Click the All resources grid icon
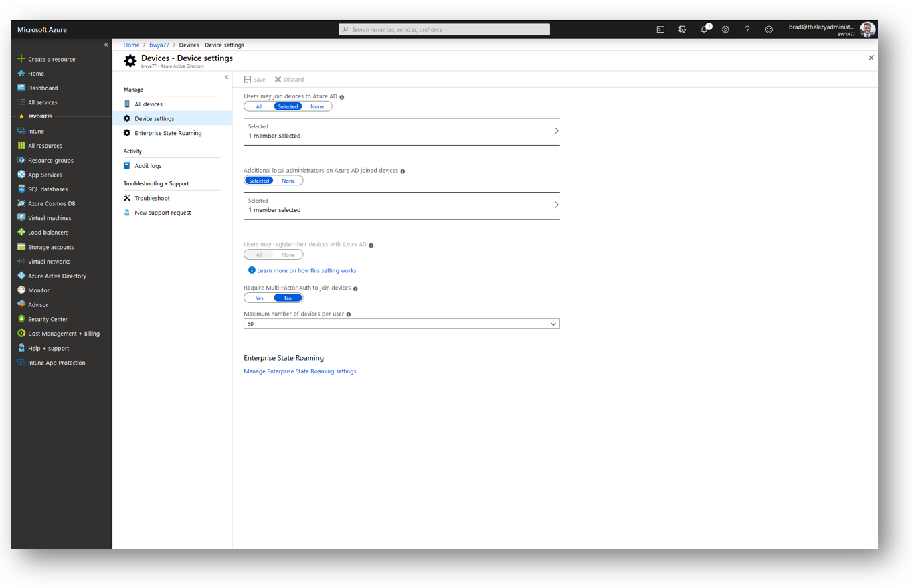Screen dimensions: 912x588 tap(21, 146)
